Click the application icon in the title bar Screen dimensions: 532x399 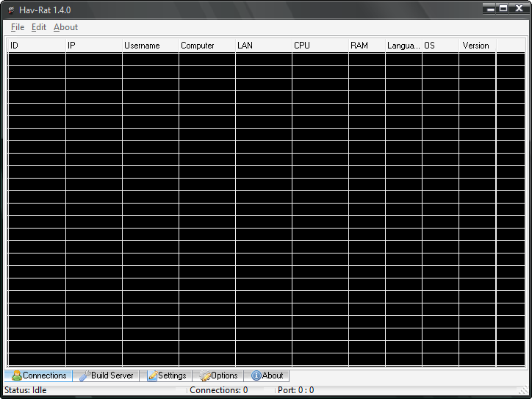tap(11, 10)
